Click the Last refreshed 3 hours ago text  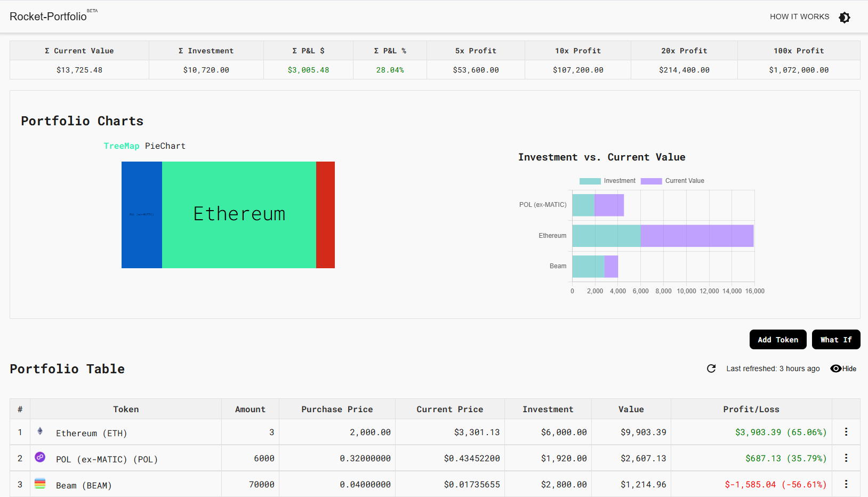[773, 368]
